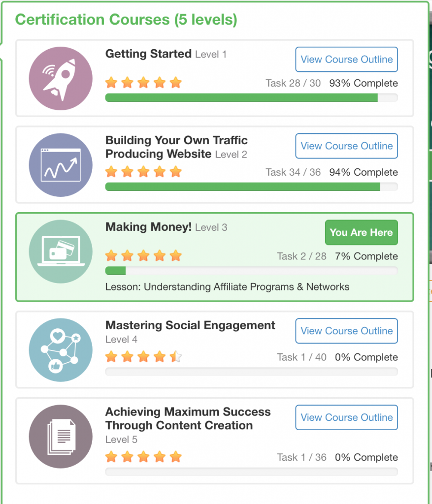The image size is (432, 504).
Task: Click the half-filled star on Mastering Social Engagement
Action: pyautogui.click(x=176, y=357)
